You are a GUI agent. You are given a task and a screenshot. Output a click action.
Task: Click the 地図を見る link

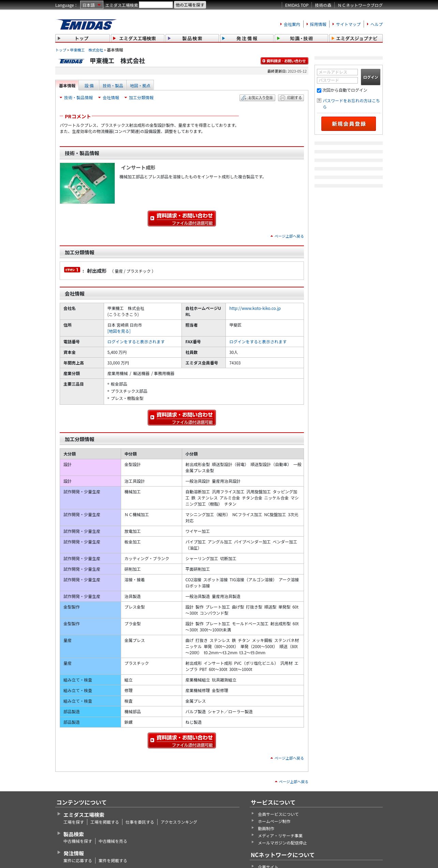click(x=119, y=331)
